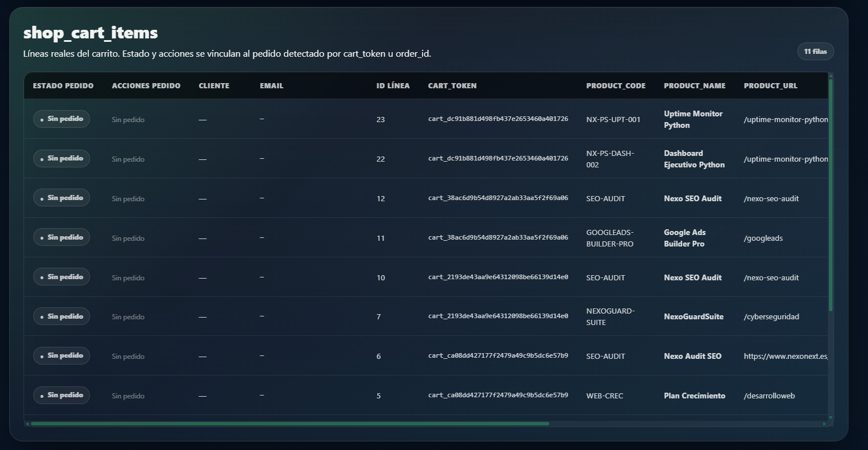Click ID línea value 7
Viewport: 868px width, 450px height.
378,316
